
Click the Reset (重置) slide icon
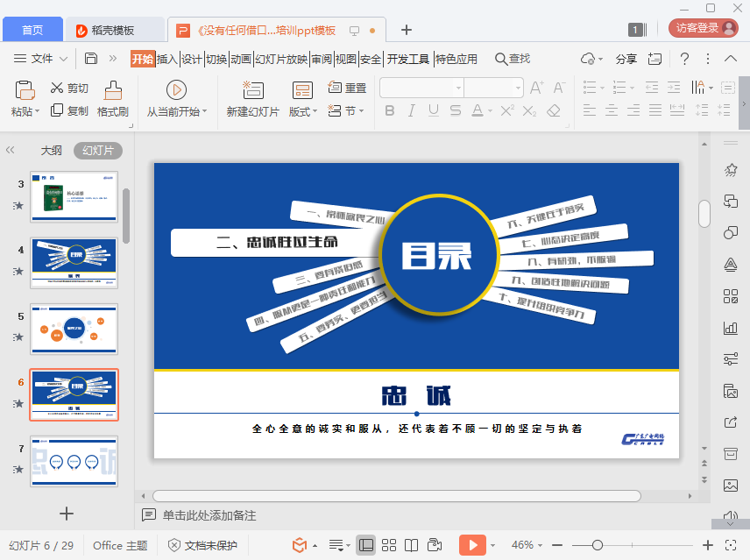(335, 88)
